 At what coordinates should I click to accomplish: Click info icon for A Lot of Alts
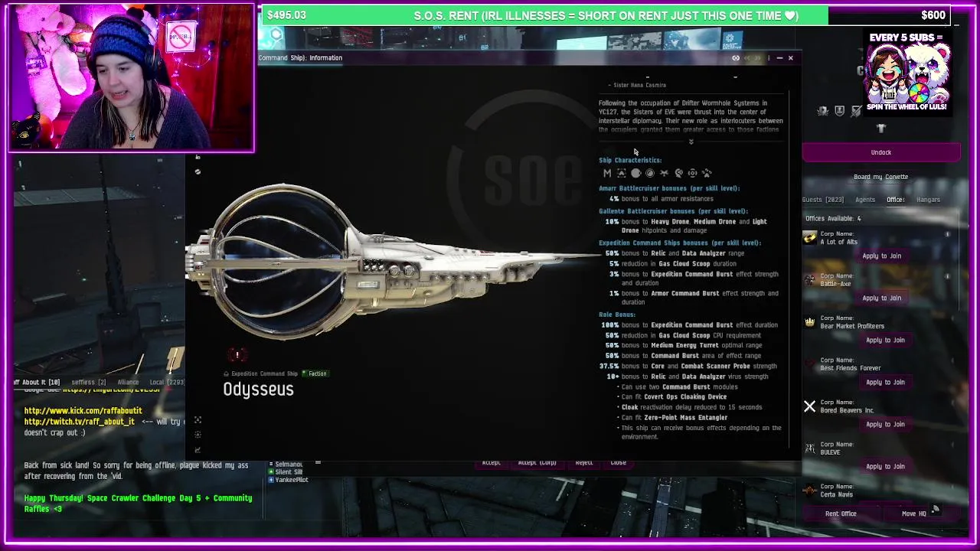(x=947, y=234)
